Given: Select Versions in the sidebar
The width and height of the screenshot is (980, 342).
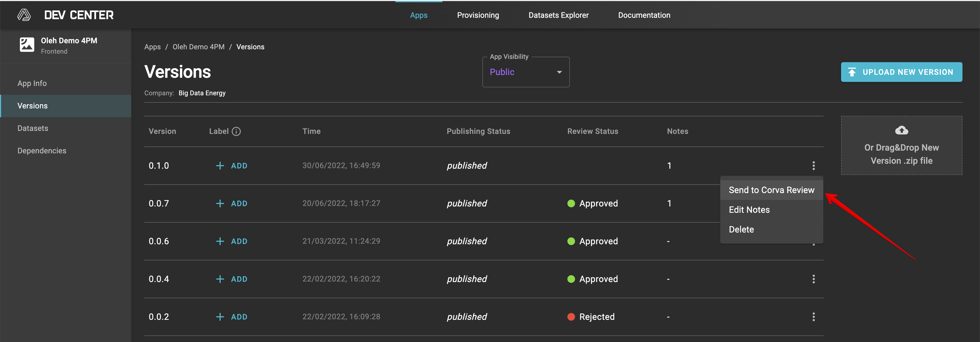Looking at the screenshot, I should pos(66,106).
